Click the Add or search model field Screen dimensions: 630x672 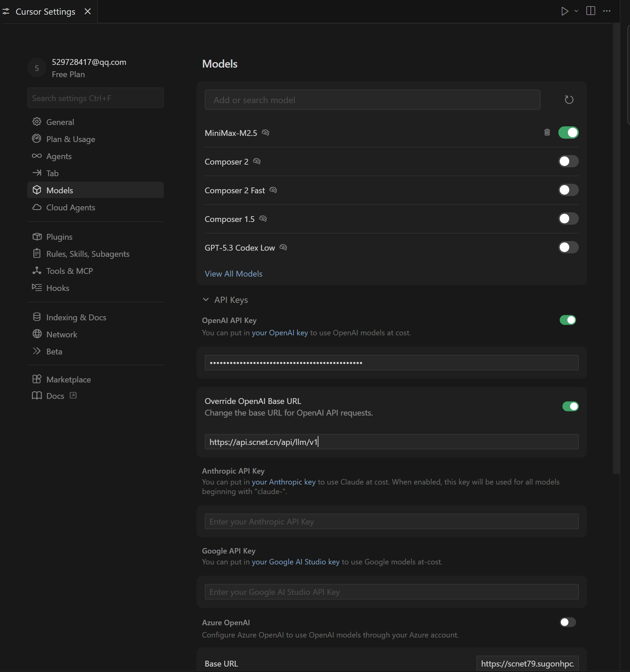click(372, 100)
